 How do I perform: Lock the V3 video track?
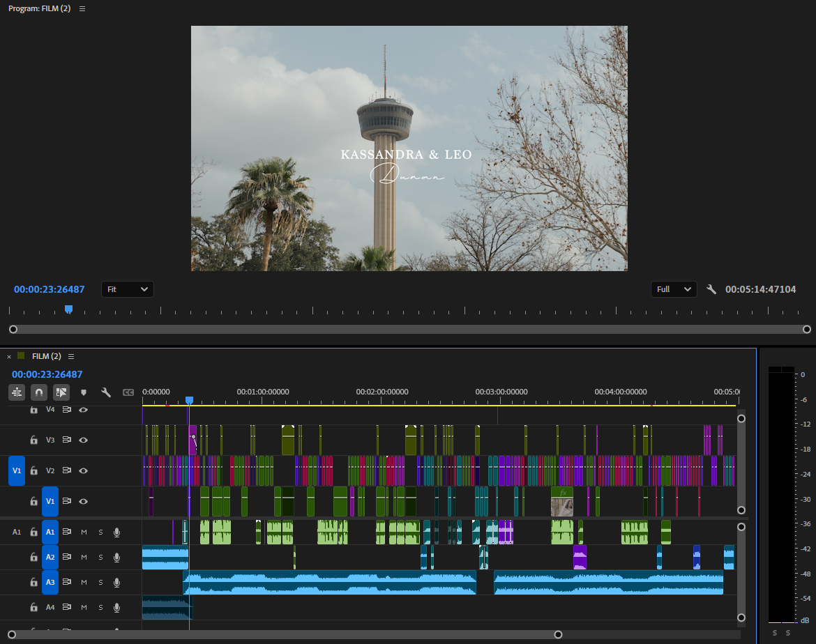tap(33, 440)
